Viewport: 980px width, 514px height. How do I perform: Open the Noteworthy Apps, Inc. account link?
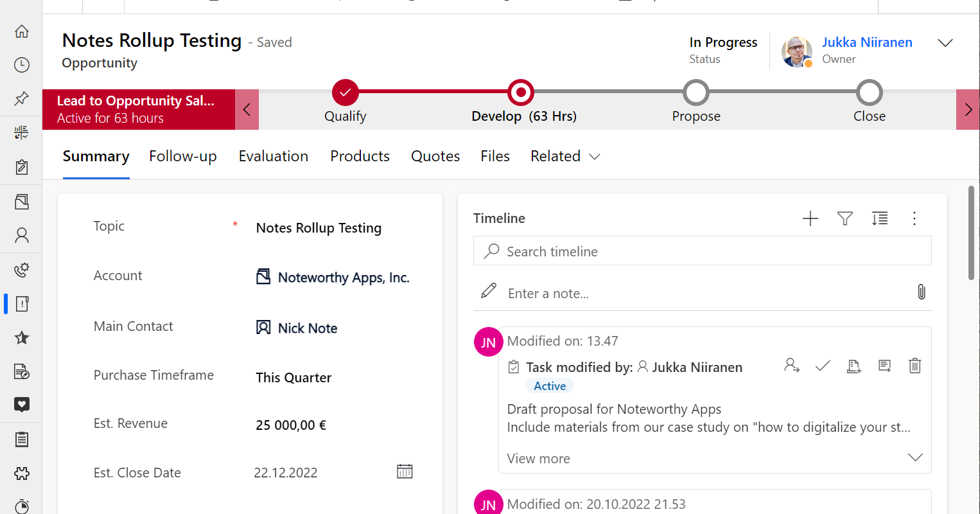pos(343,278)
